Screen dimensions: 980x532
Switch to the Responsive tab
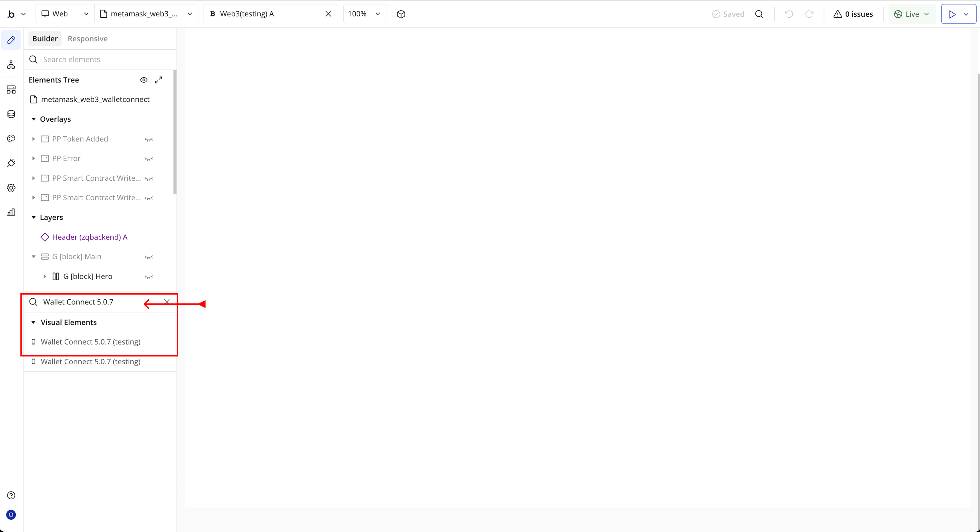click(87, 39)
